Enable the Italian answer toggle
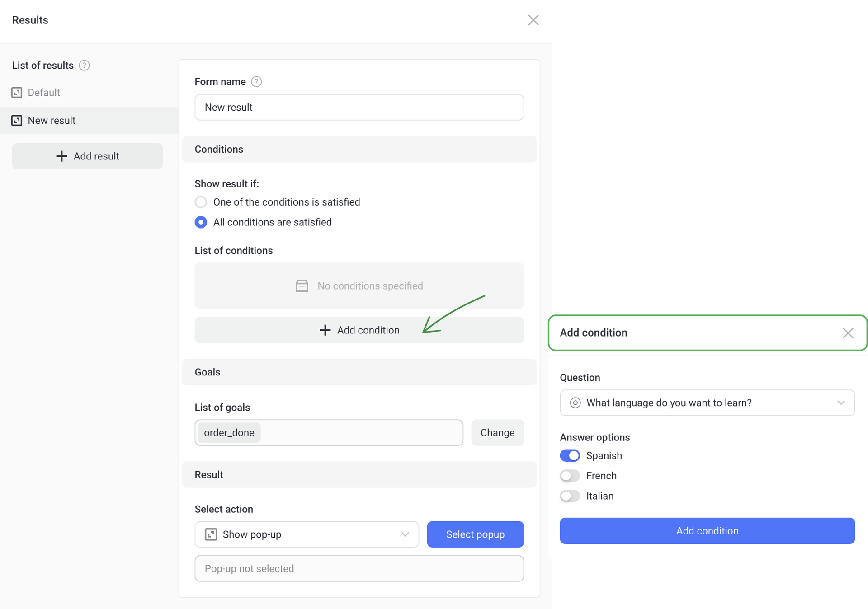 [x=570, y=496]
